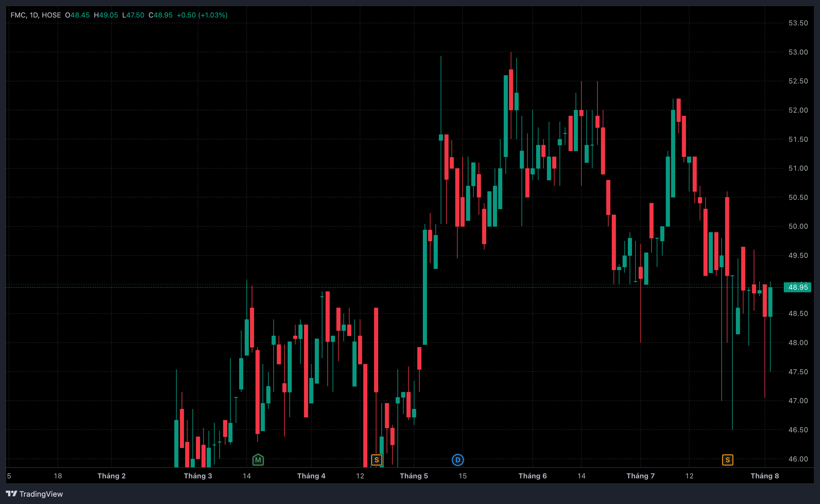Click the 46.00 price axis label
Viewport: 820px width, 504px height.
798,459
